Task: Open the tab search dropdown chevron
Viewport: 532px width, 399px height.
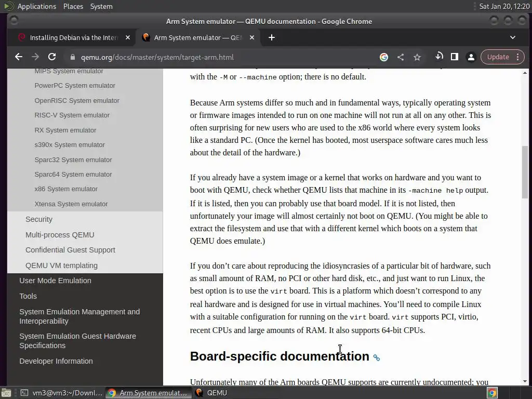Action: [513, 37]
